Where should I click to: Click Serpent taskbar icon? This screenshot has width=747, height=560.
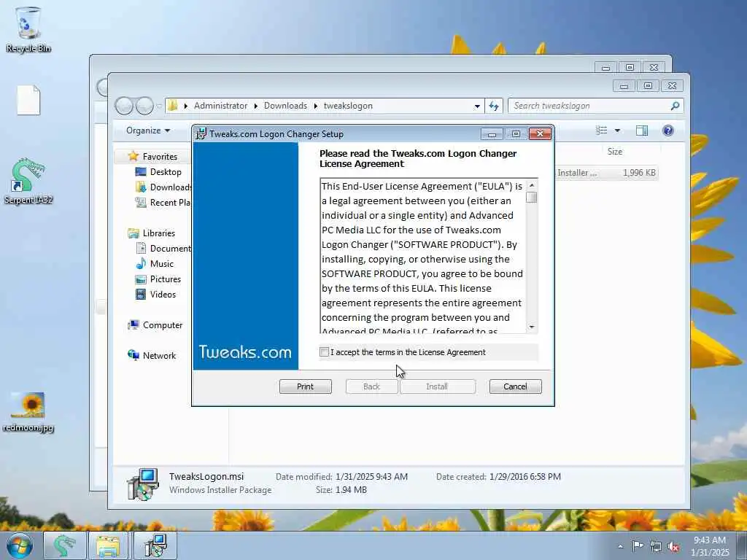click(x=65, y=545)
